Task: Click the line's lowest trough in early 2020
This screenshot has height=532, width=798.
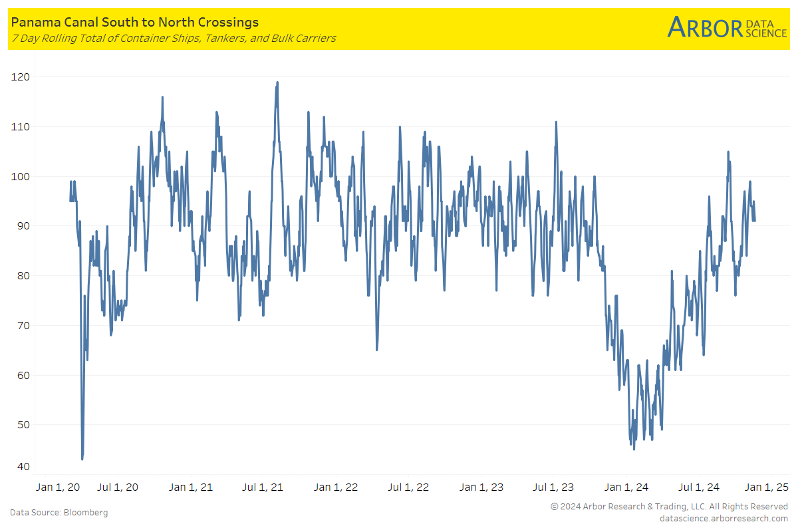Action: [x=82, y=459]
